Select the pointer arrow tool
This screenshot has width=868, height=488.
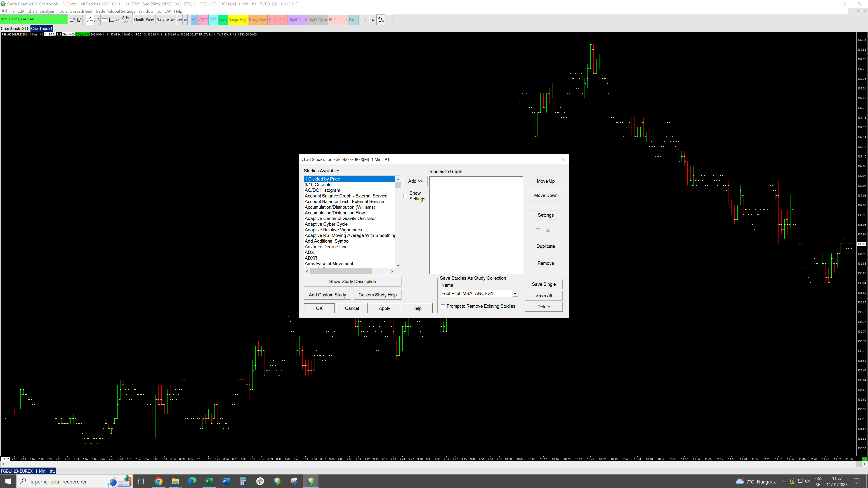(x=366, y=20)
